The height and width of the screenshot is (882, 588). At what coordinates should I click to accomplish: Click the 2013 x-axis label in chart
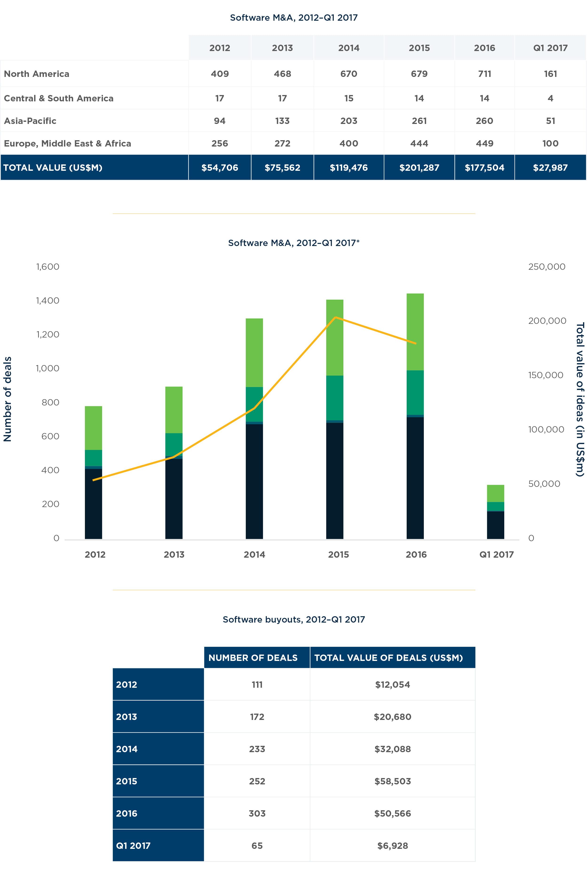[x=174, y=555]
